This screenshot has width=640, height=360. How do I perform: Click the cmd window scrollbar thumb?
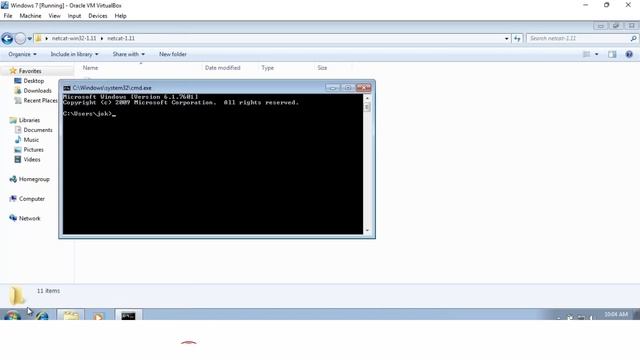click(x=367, y=107)
